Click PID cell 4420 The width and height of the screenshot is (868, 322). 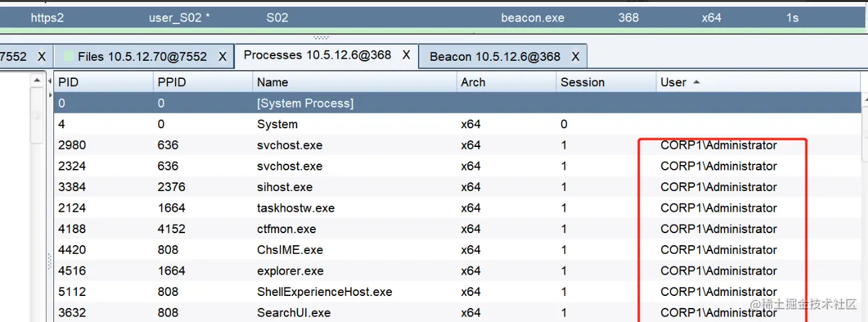pos(72,250)
